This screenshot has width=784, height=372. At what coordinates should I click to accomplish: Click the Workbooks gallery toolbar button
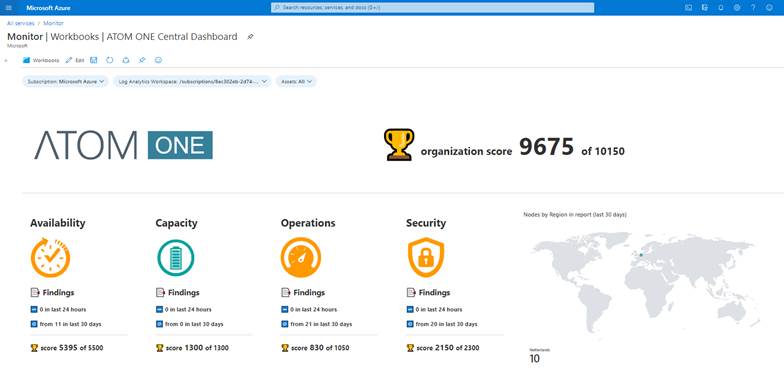point(41,60)
